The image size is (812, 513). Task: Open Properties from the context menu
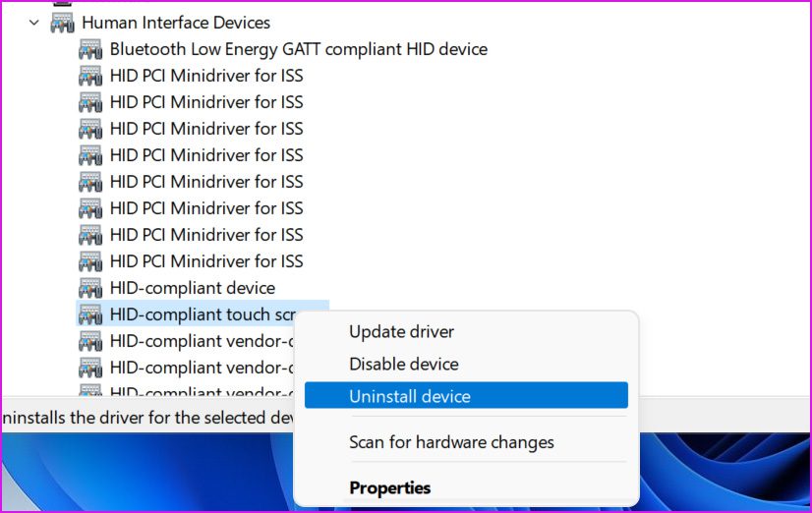point(390,487)
